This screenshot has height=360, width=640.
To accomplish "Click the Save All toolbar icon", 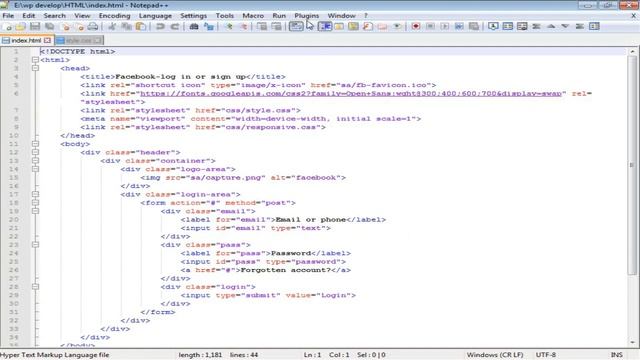I will tap(50, 27).
